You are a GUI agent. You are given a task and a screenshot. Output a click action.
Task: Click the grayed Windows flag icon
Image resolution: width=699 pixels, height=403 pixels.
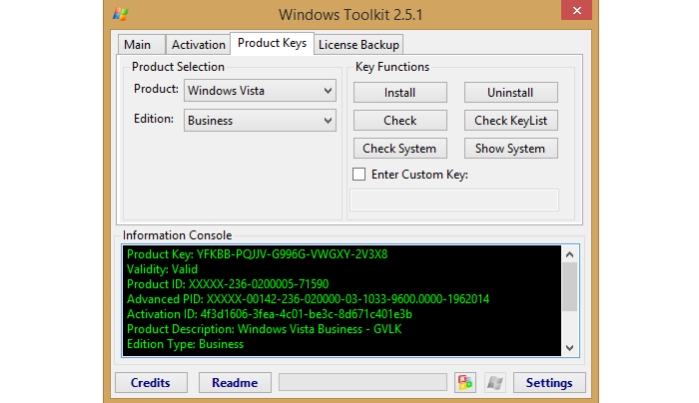pos(495,382)
